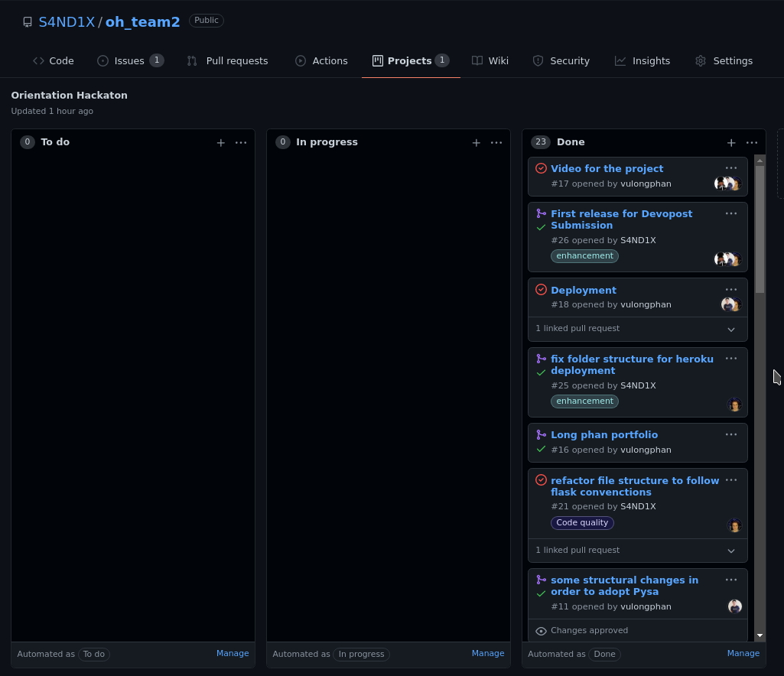Click closed-issue icon on 'refactor file structure'

pos(541,480)
